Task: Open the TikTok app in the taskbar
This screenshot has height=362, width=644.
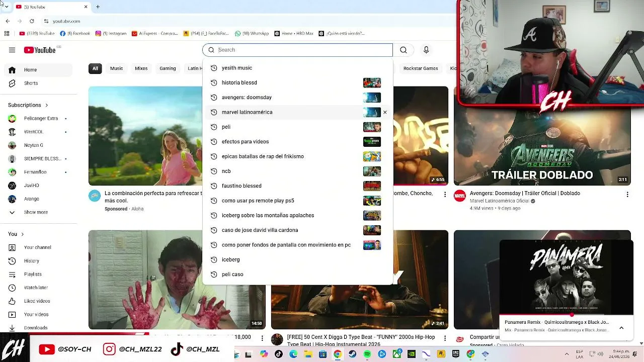Action: [x=279, y=354]
